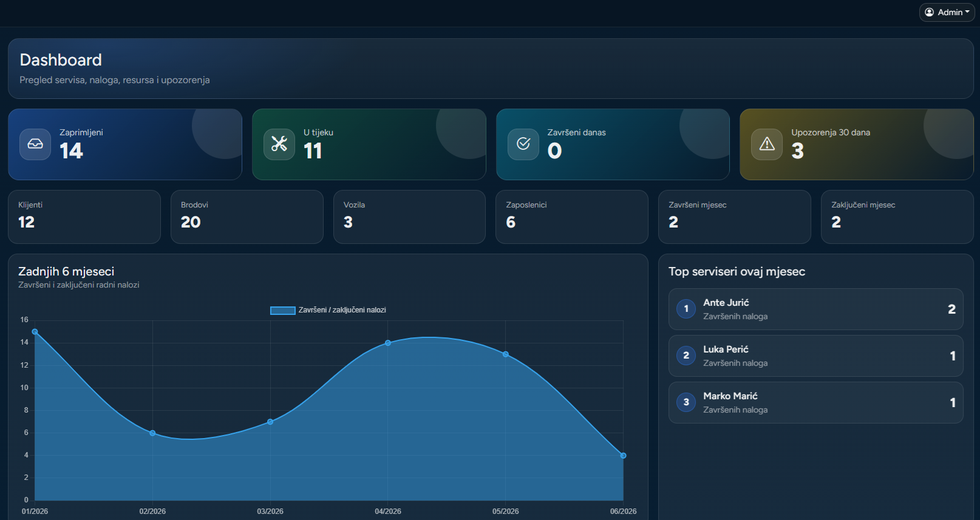The width and height of the screenshot is (980, 520).
Task: Click the Upozorenja warning triangle icon
Action: coord(767,144)
